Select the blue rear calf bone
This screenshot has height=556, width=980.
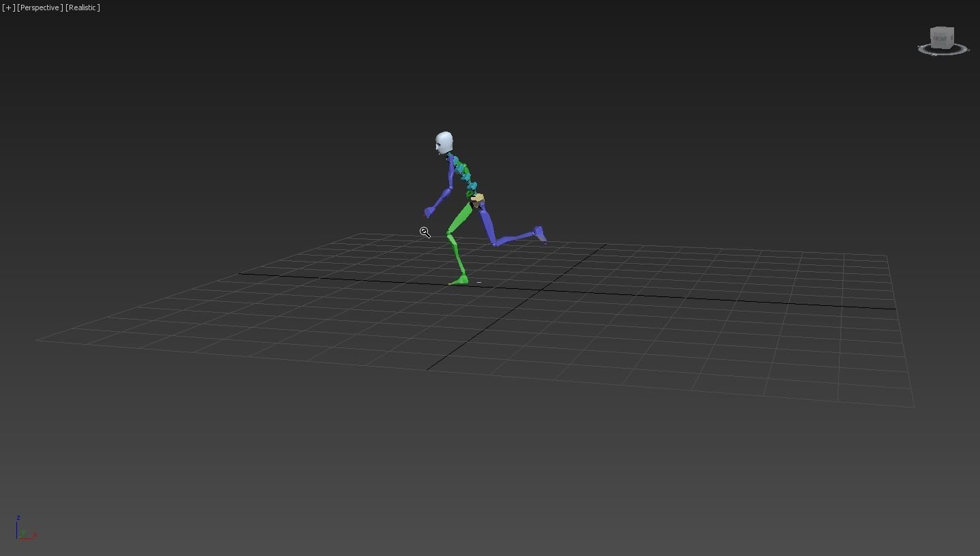[514, 238]
